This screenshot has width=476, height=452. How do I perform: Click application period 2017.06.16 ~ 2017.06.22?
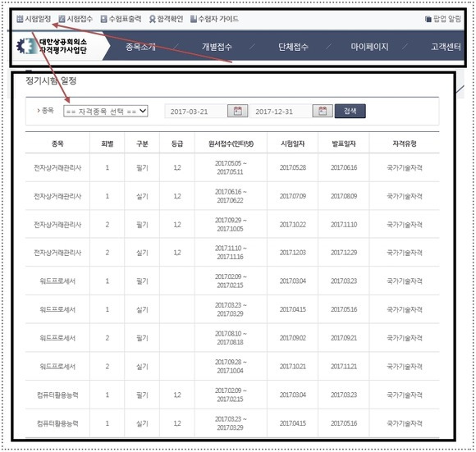point(231,196)
